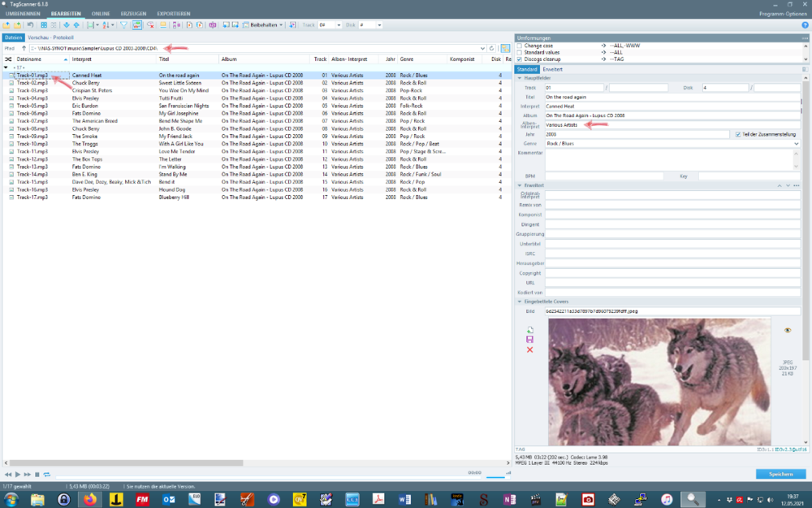Save the wolf cover using the floppy disk icon
This screenshot has height=508, width=812.
530,339
